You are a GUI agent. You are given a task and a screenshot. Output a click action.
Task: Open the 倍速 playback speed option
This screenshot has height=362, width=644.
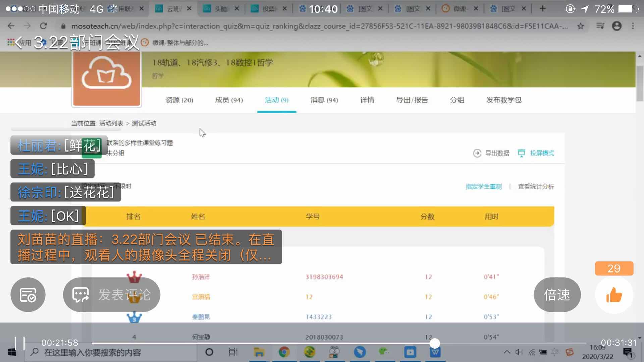[x=557, y=295]
